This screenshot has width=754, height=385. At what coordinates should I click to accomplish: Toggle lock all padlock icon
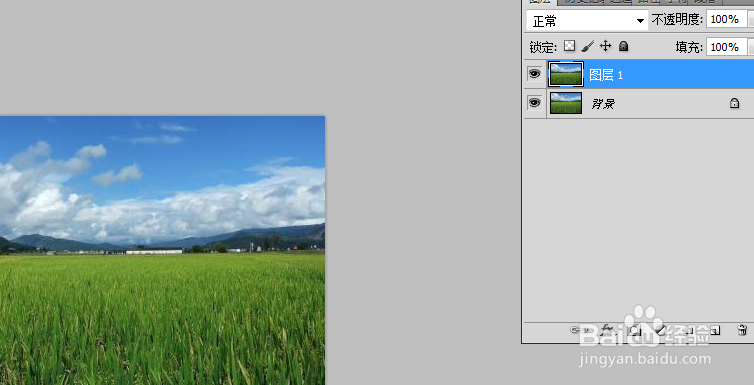pyautogui.click(x=623, y=46)
